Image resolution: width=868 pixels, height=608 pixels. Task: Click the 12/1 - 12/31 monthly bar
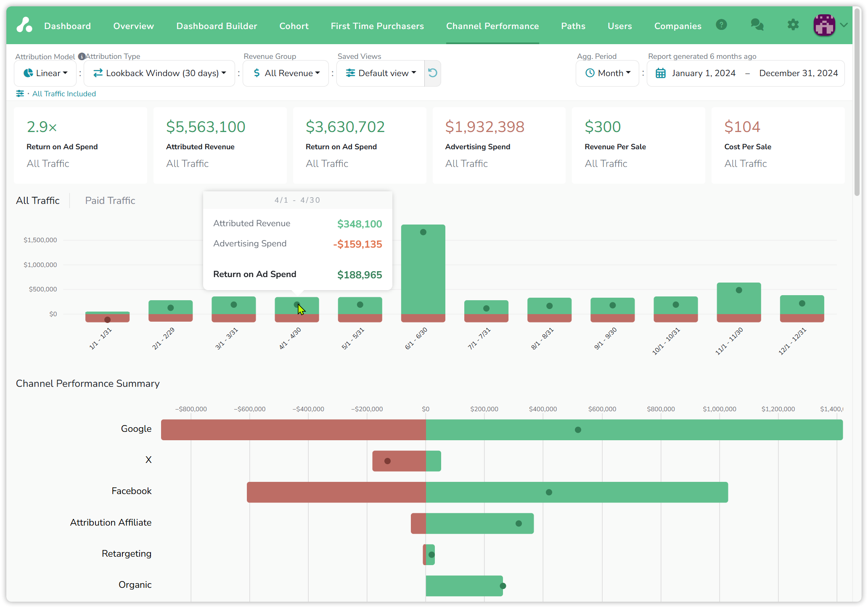tap(802, 309)
